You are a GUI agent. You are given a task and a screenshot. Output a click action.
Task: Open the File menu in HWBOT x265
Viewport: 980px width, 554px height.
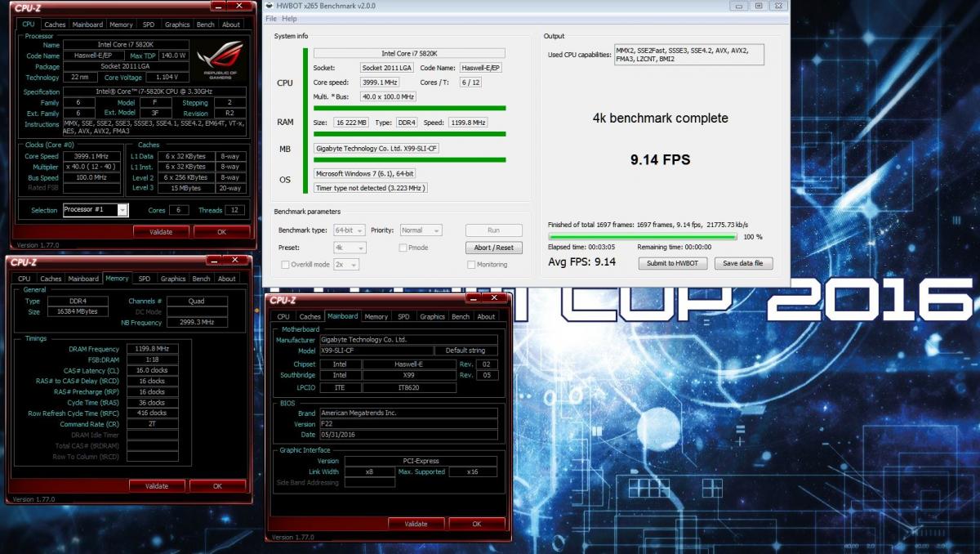[x=271, y=18]
